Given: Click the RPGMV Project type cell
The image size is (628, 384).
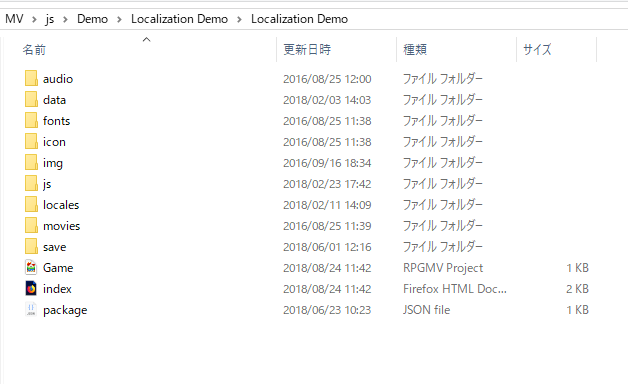Looking at the screenshot, I should click(443, 268).
